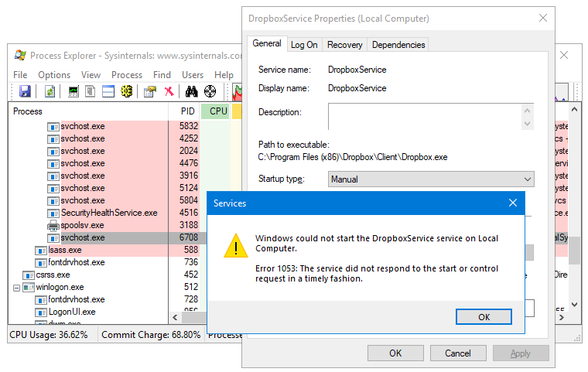Select the highlighted svchost.exe row with PID 6708

(107, 237)
